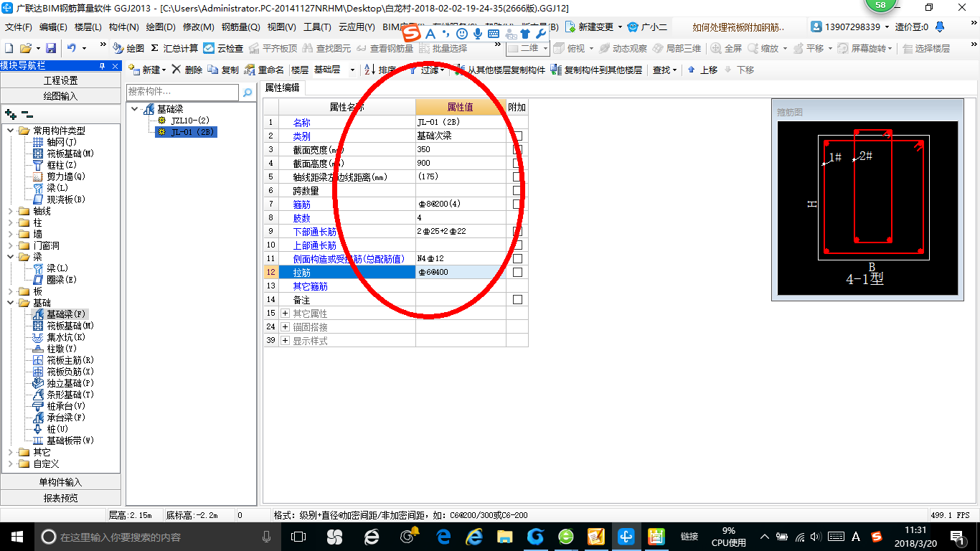Expand the 锚固搭接 property group
Screen dimensions: 980x551
coord(285,327)
